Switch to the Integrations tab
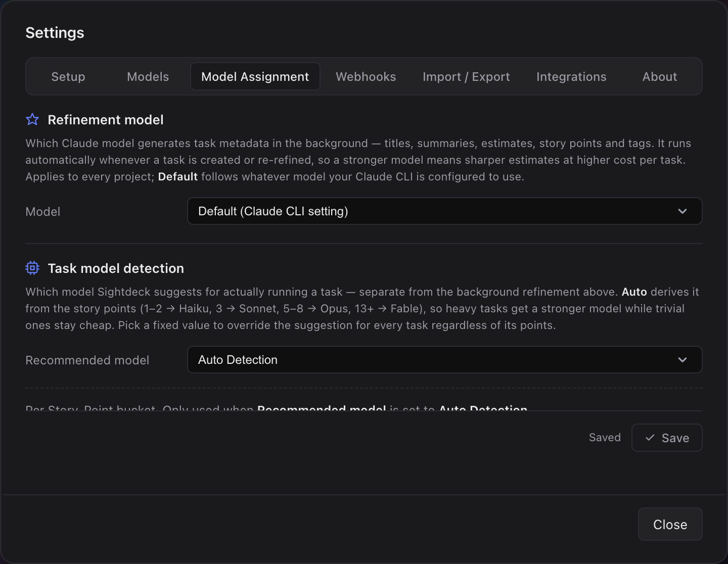The width and height of the screenshot is (728, 564). tap(571, 76)
